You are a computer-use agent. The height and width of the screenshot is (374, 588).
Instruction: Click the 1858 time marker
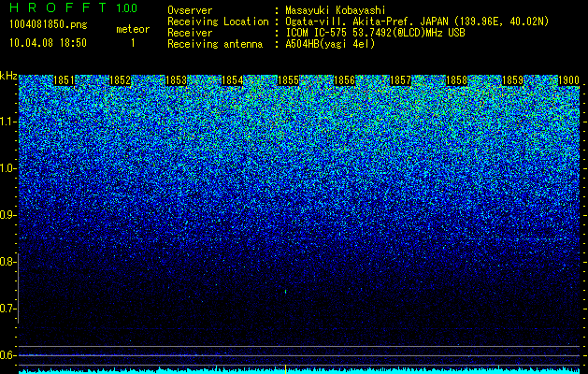point(456,80)
